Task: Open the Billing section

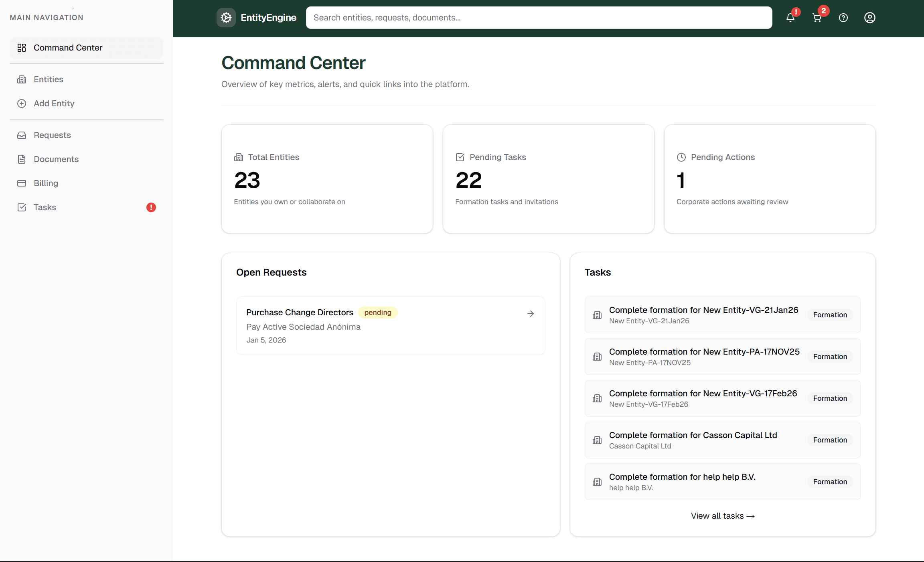Action: tap(46, 183)
